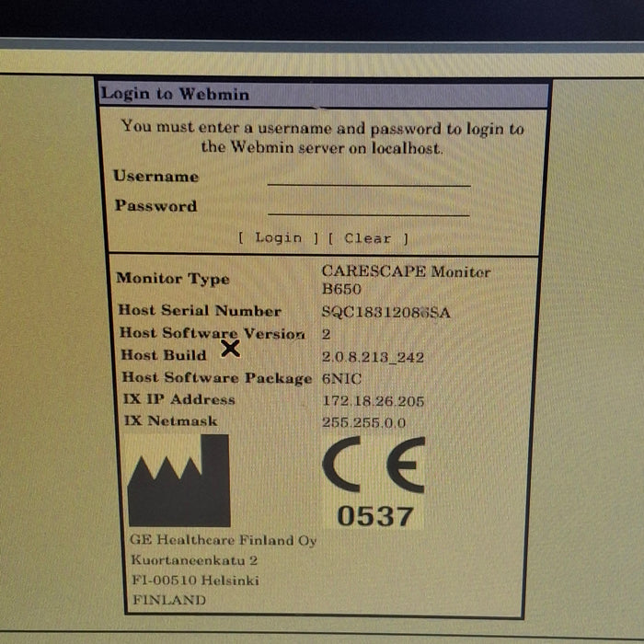Click the 0537 notified body number
644x644 pixels.
tap(375, 516)
